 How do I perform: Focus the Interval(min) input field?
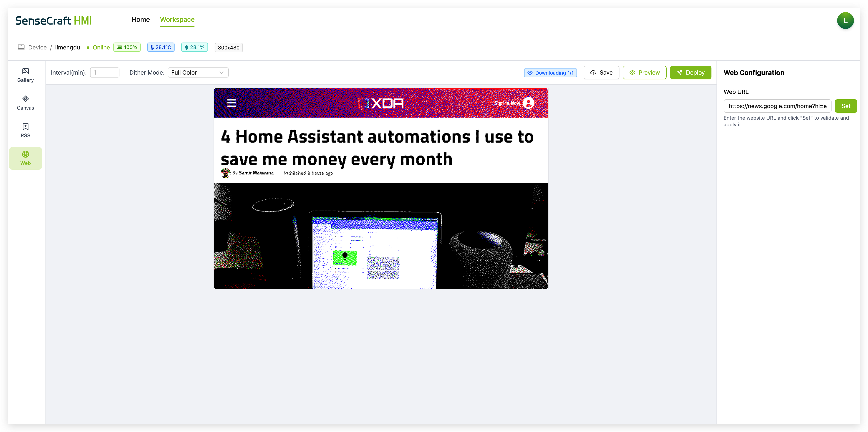click(x=105, y=72)
